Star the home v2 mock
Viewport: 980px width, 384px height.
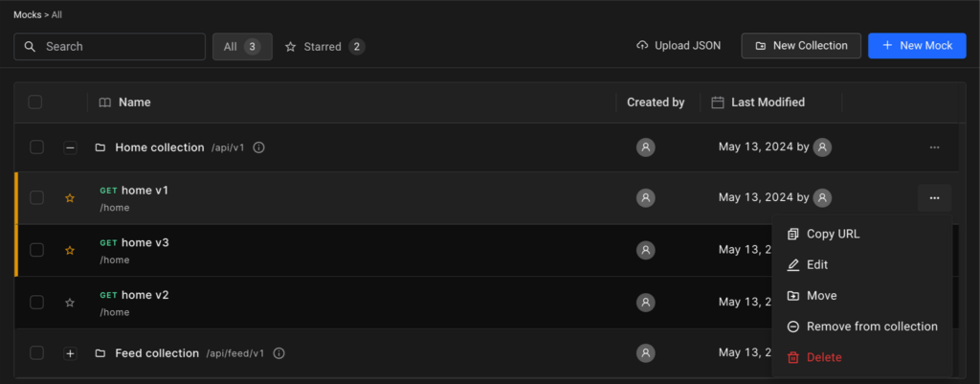(70, 303)
